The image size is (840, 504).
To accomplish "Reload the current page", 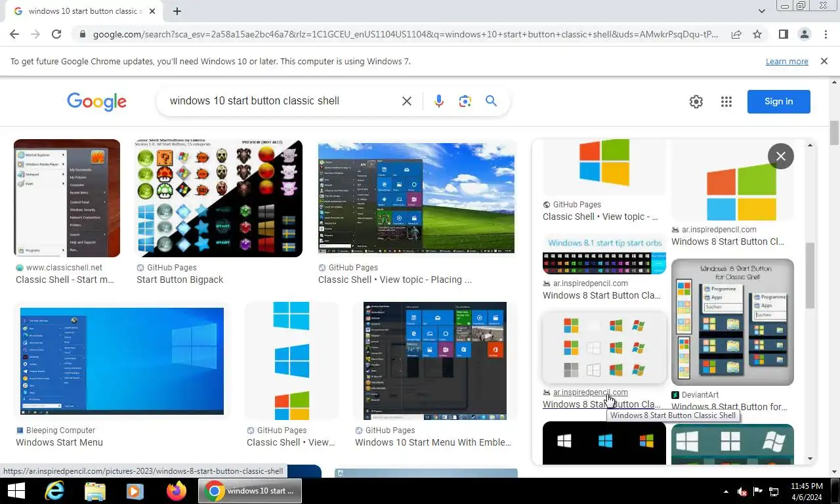I will point(56,34).
